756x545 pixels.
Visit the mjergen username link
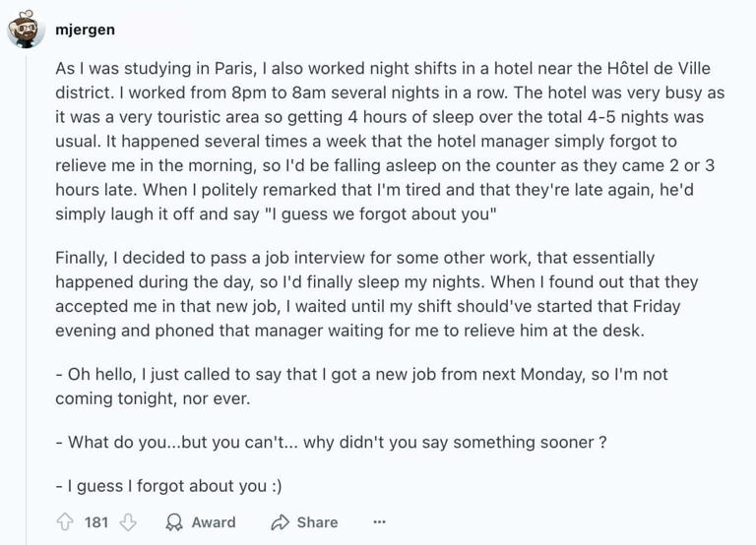pos(85,30)
